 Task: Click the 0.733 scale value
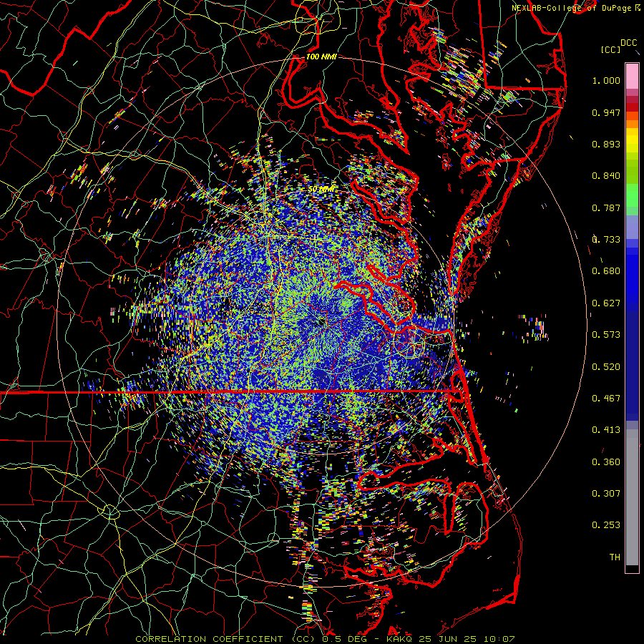(606, 240)
